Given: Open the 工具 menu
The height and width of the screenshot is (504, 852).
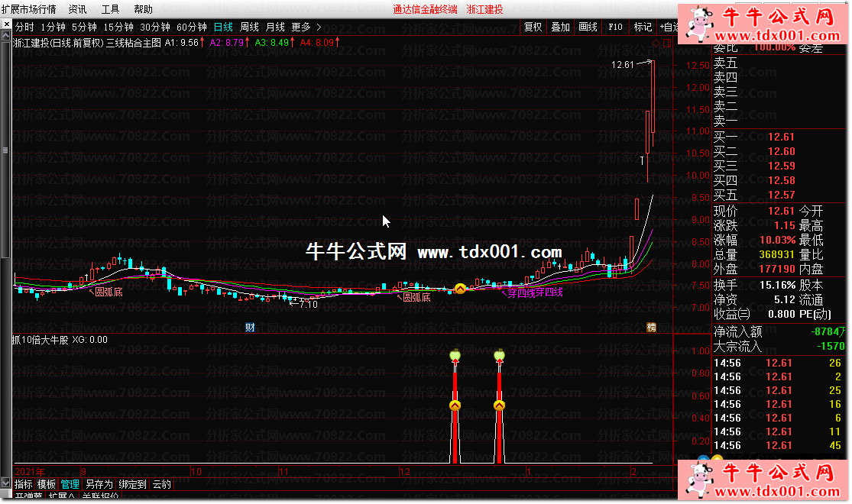Looking at the screenshot, I should pos(110,9).
